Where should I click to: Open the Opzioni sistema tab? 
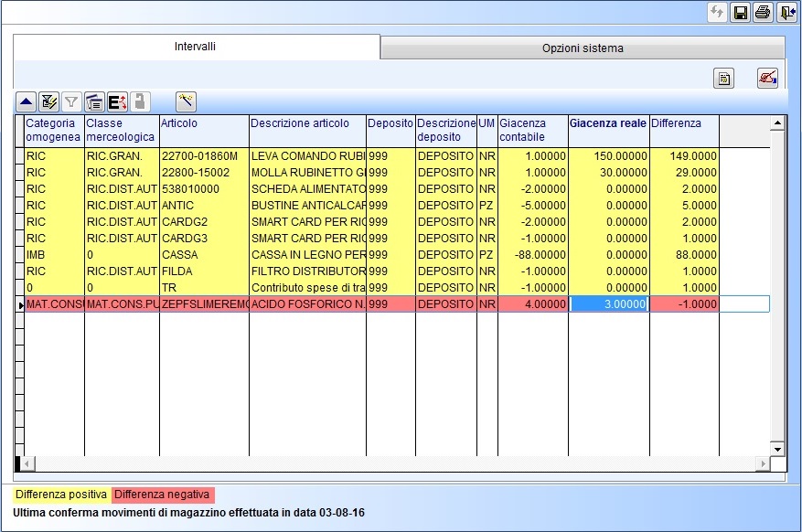(x=583, y=48)
